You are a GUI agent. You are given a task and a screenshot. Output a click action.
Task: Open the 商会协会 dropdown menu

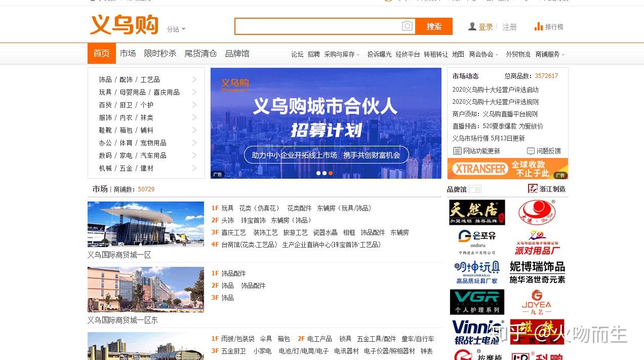point(484,54)
